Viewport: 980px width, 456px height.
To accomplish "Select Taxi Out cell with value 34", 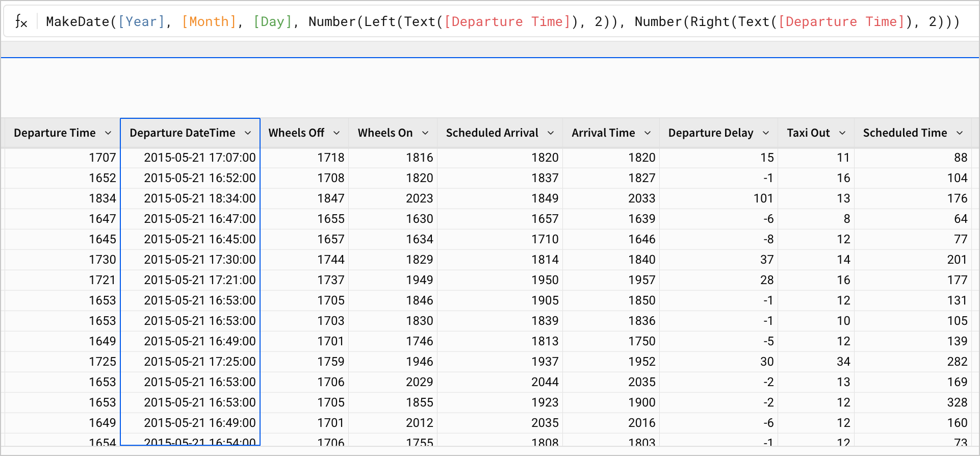I will [x=843, y=362].
